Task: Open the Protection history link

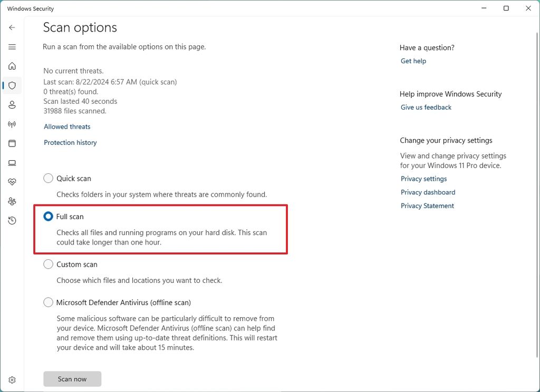Action: [x=70, y=142]
